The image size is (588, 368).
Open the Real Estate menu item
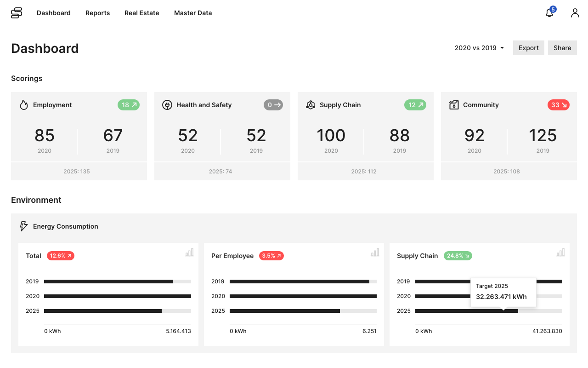tap(142, 13)
